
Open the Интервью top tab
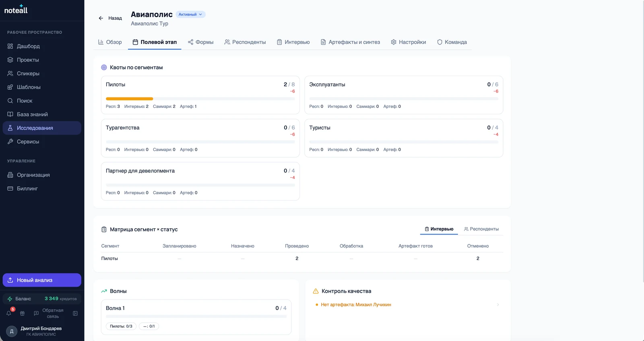tap(293, 42)
